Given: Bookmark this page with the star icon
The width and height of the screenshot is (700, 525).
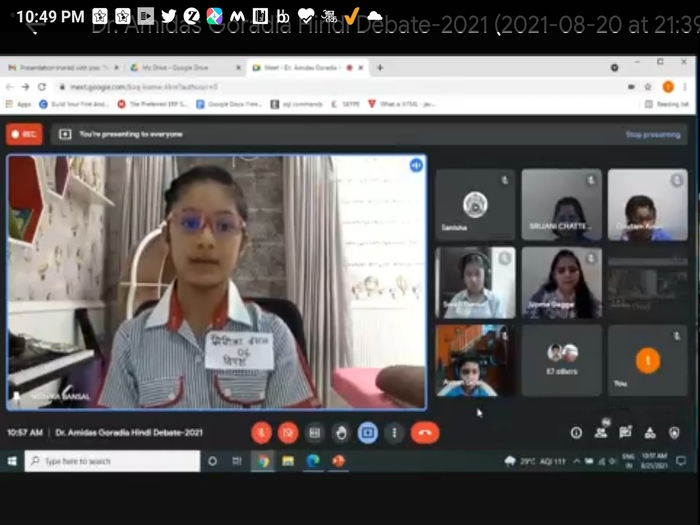Looking at the screenshot, I should point(648,87).
